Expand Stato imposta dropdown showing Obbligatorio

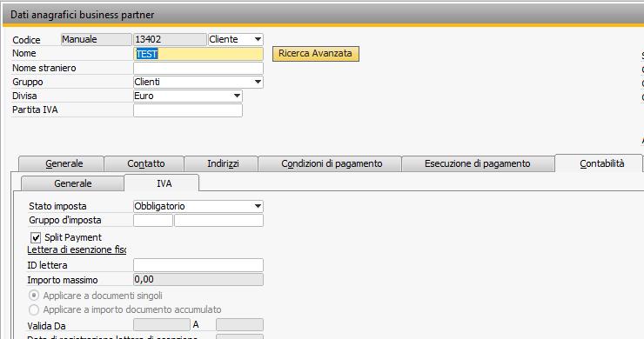(x=198, y=206)
